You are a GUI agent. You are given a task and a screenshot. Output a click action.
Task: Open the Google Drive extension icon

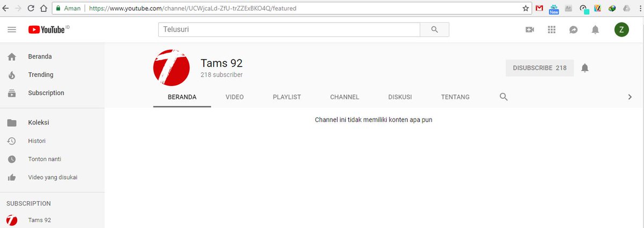click(626, 9)
